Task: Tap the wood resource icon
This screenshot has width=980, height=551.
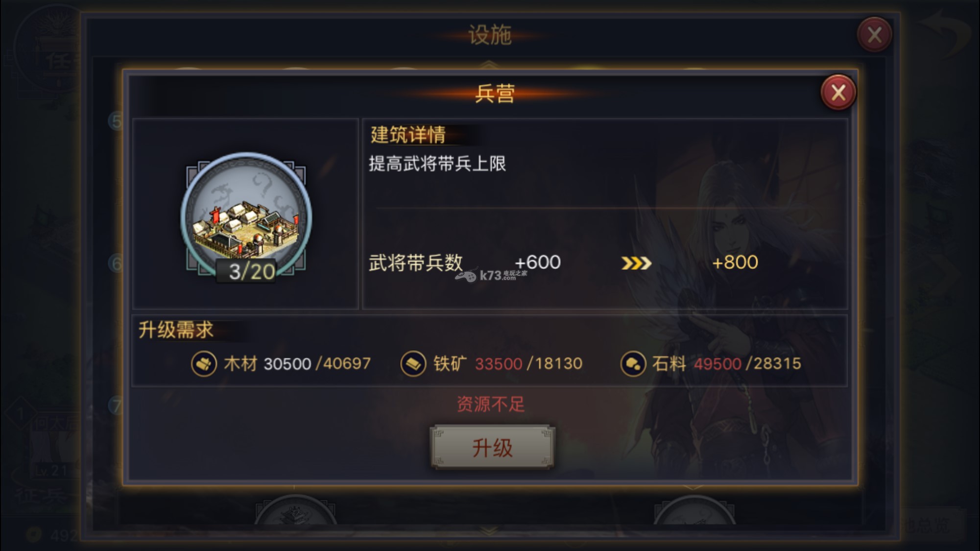Action: [204, 364]
